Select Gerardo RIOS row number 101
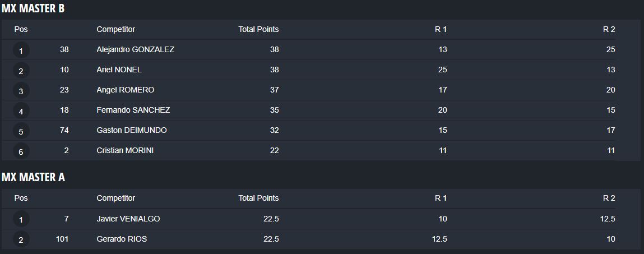Viewport: 644px width, 254px height. 62,239
